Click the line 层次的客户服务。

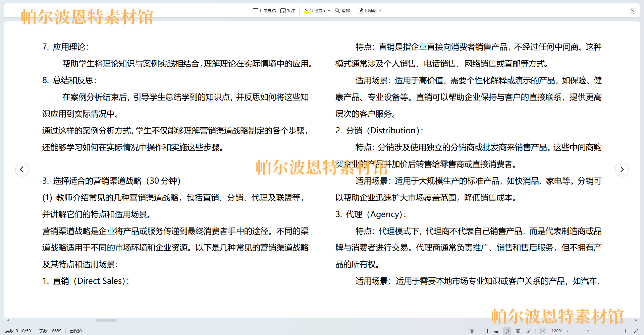pyautogui.click(x=366, y=114)
